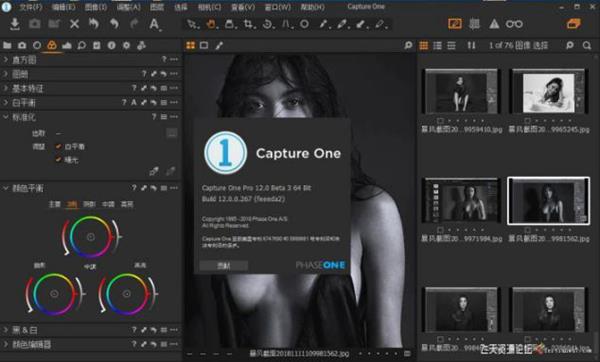Click center of top color balance wheel
Screen dimensions: 600x362
(x=91, y=237)
